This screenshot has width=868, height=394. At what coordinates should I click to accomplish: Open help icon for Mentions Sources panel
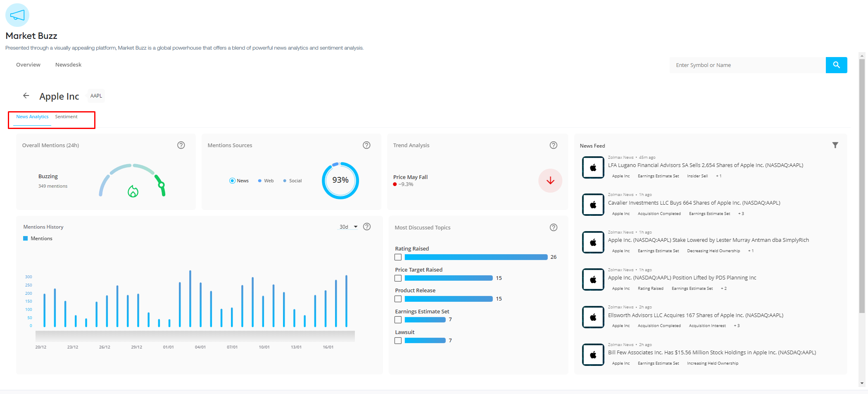pyautogui.click(x=366, y=145)
